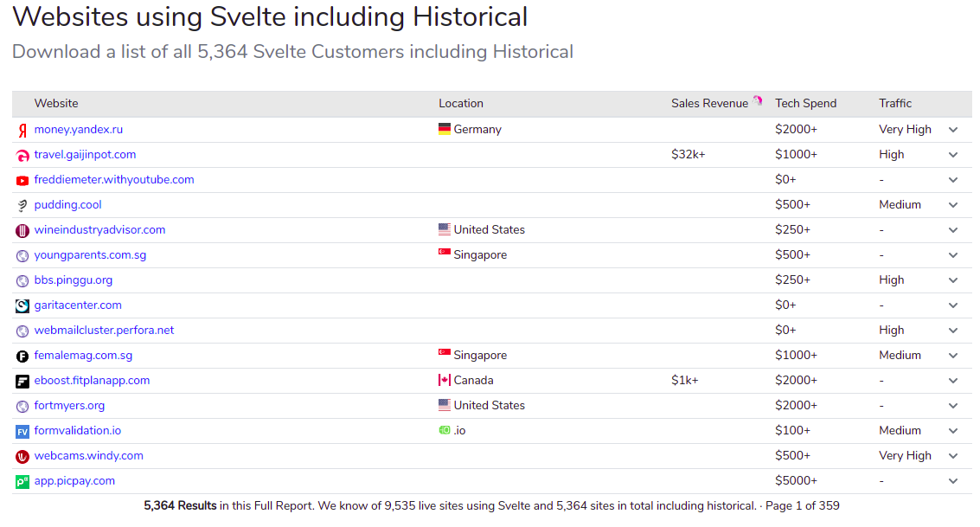This screenshot has width=980, height=527.
Task: Open the formvalidation.io link
Action: click(x=78, y=431)
